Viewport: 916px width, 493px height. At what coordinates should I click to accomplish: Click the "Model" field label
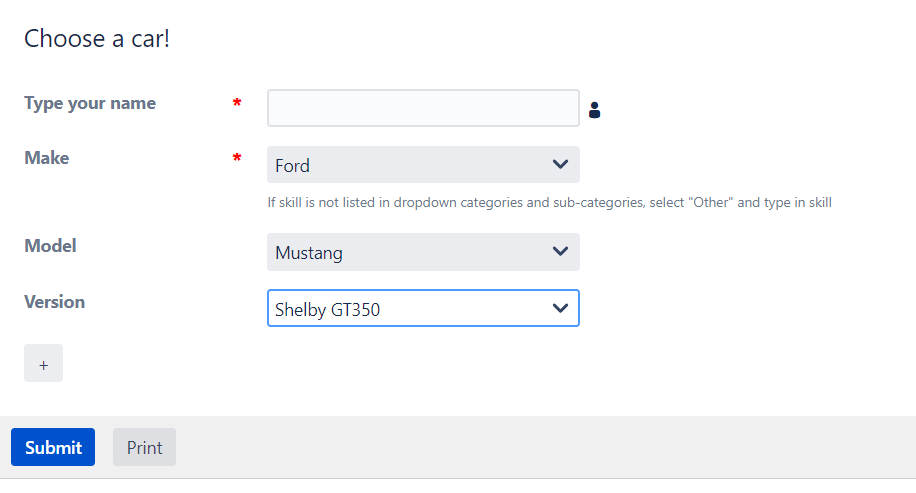pos(50,246)
